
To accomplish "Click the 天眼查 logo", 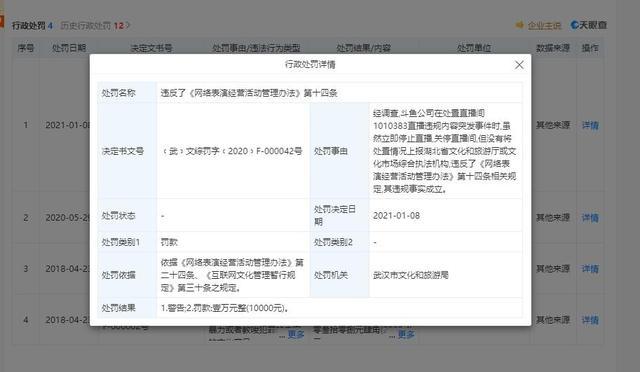I will click(x=588, y=25).
